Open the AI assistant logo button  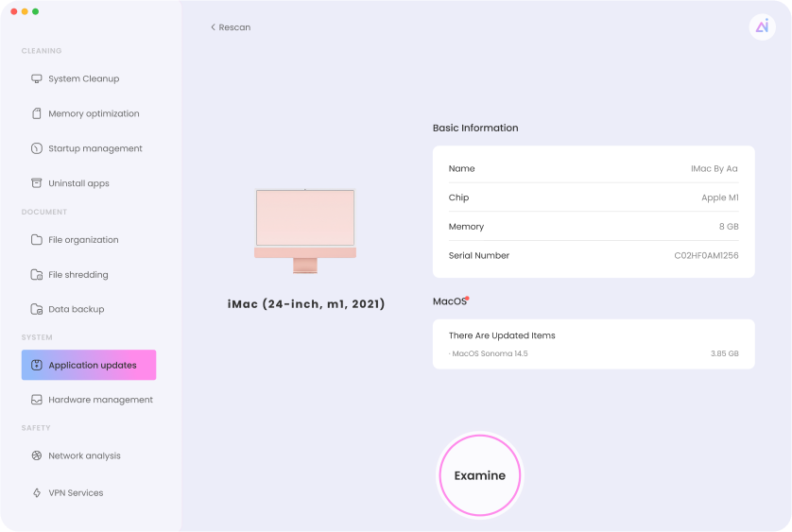pyautogui.click(x=762, y=26)
